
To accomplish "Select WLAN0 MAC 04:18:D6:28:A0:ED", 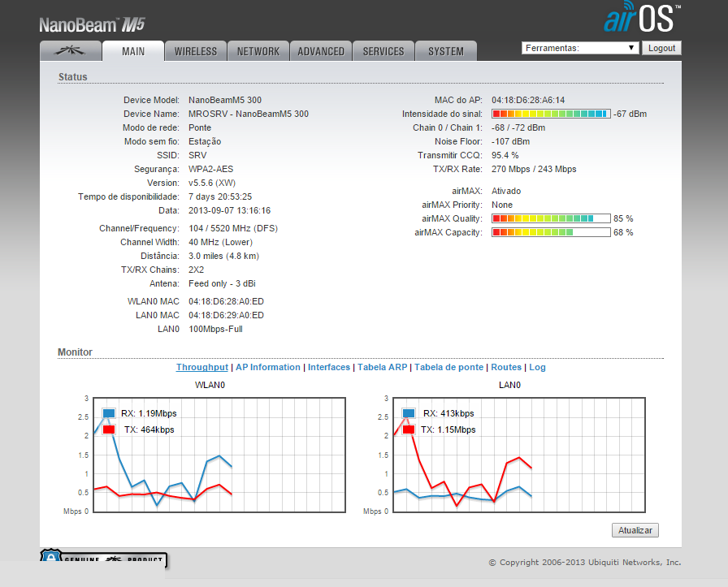I will (226, 302).
